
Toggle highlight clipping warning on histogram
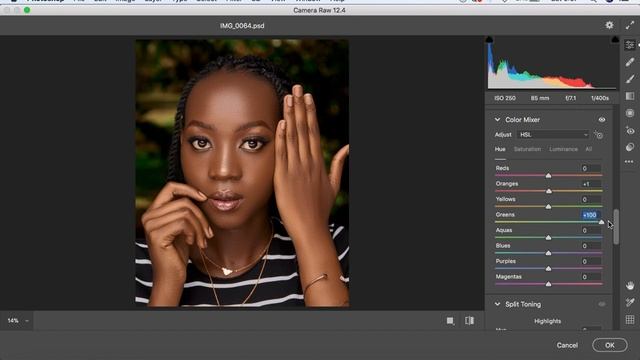coord(615,40)
